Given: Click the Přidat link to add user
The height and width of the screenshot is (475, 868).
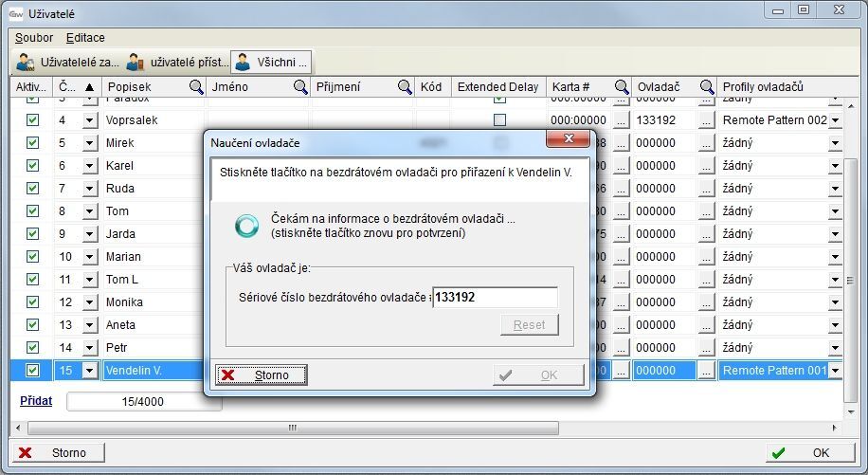Looking at the screenshot, I should click(36, 401).
